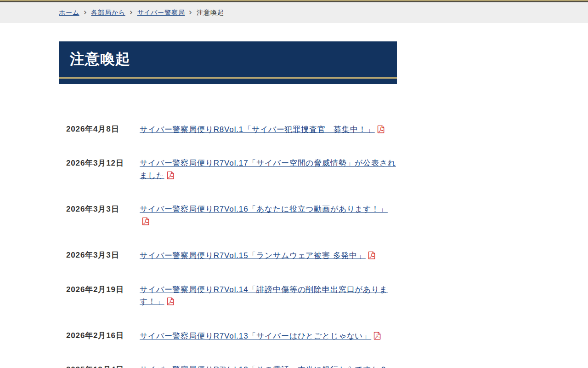Click PDF icon next to R7Vol.13 link
Viewport: 588px width, 368px height.
point(377,336)
